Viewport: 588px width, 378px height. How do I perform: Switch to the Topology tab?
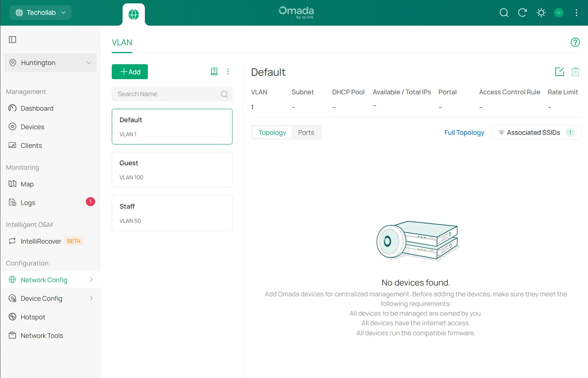[272, 133]
